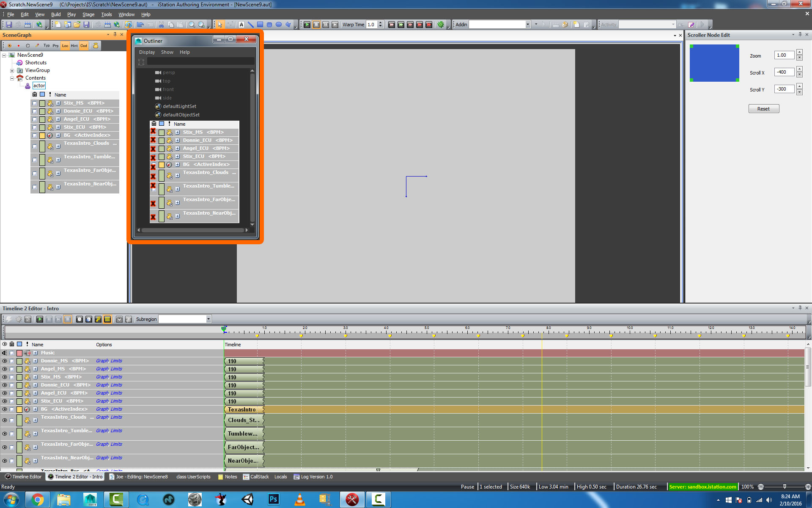Select the Text tool in the toolbar

pos(241,25)
